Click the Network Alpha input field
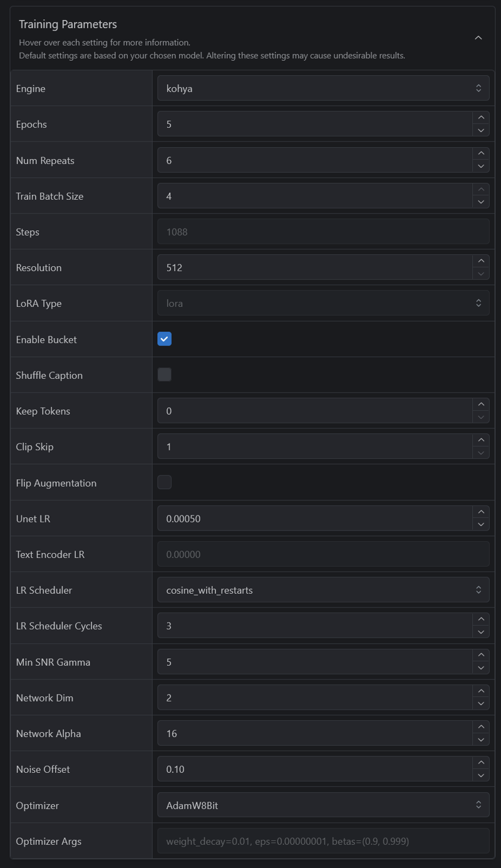Screen dimensions: 501x868 point(314,733)
